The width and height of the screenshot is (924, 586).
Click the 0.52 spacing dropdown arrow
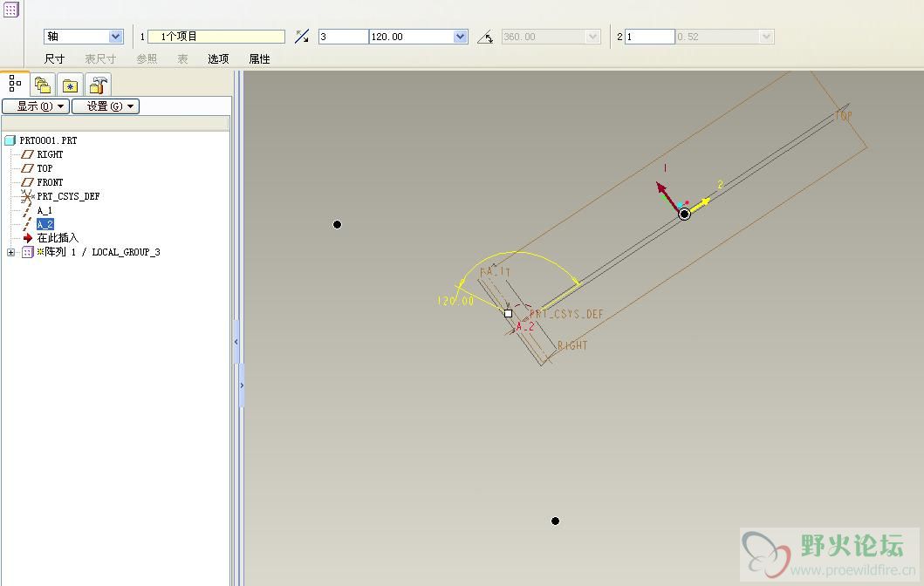coord(766,37)
